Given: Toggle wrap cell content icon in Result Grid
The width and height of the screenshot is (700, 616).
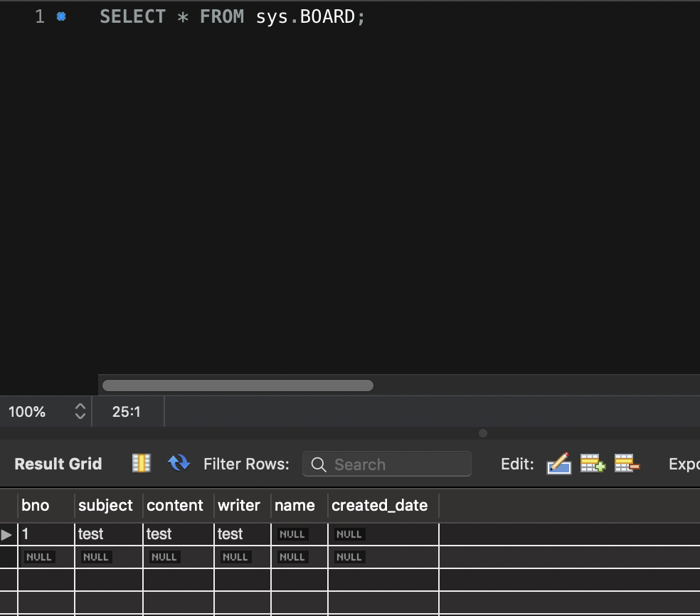Looking at the screenshot, I should [x=141, y=463].
